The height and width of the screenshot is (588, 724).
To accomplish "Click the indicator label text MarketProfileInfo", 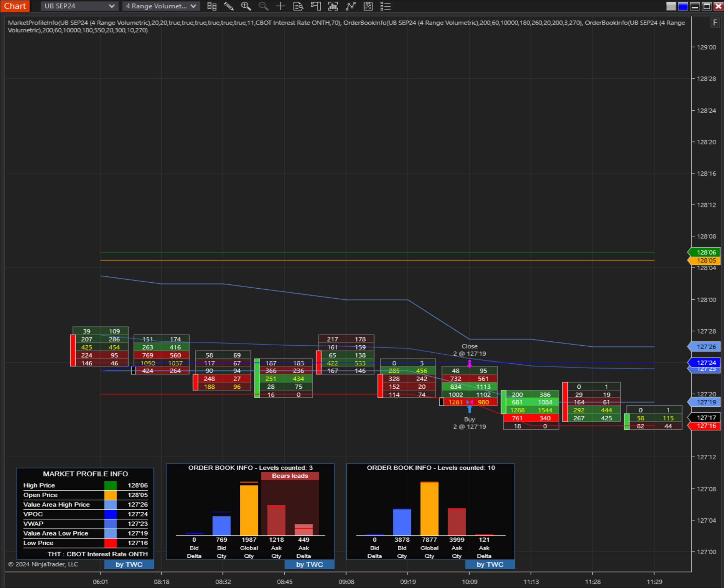I will coord(33,23).
